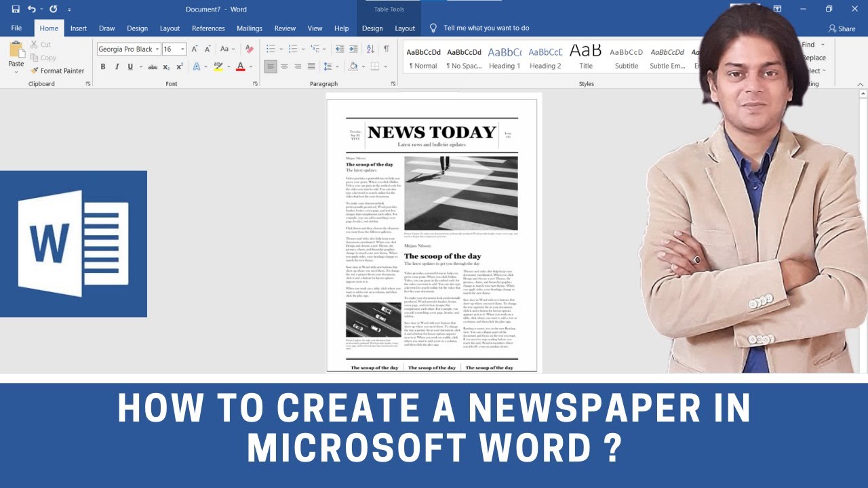Screen dimensions: 868x488
Task: Clear all formatting with the eraser icon
Action: pos(249,49)
